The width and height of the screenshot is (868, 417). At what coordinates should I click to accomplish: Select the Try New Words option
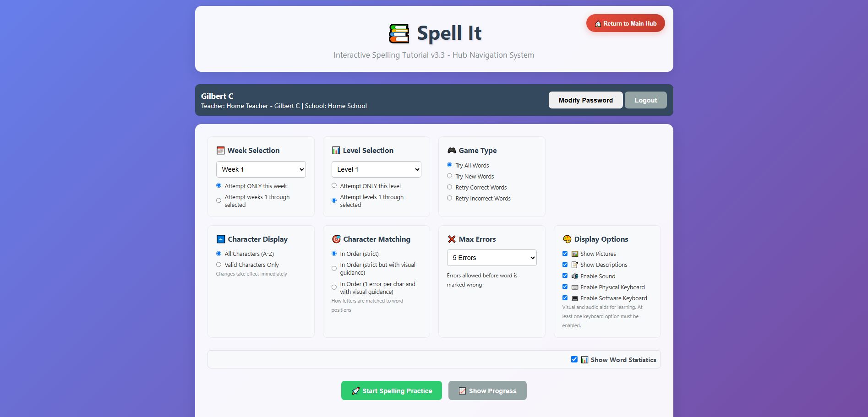click(x=449, y=176)
